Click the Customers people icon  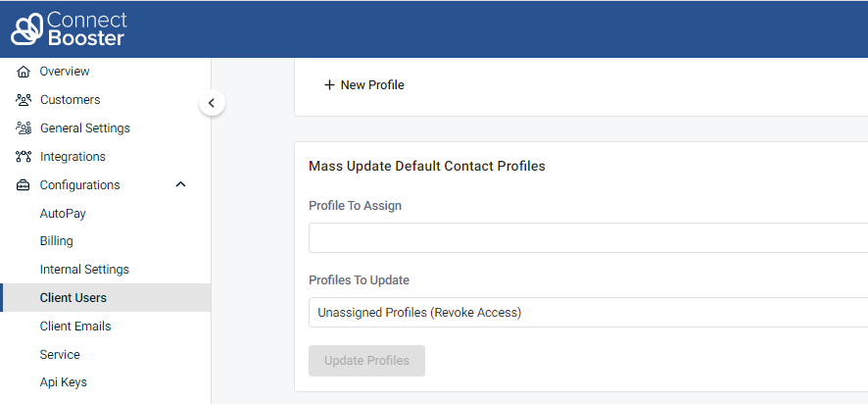click(24, 100)
